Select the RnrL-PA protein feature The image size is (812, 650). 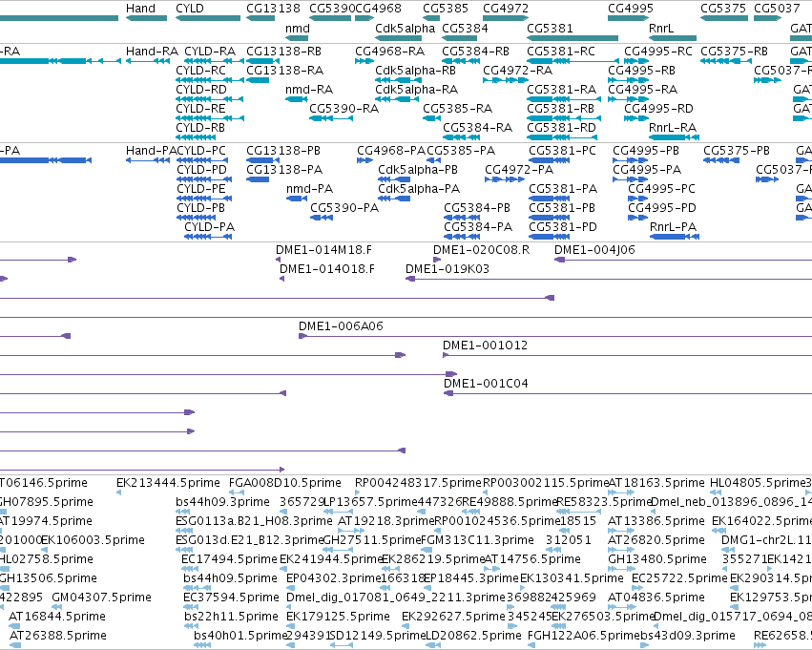(675, 237)
